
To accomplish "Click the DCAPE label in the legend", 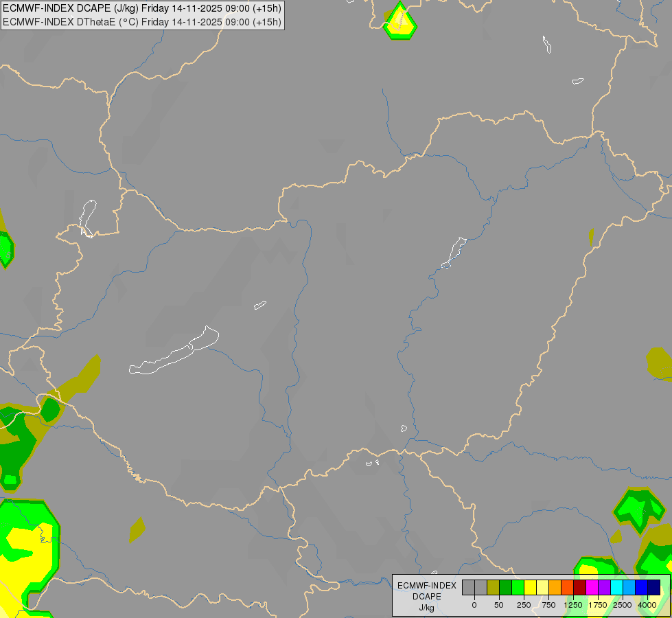I will click(427, 597).
